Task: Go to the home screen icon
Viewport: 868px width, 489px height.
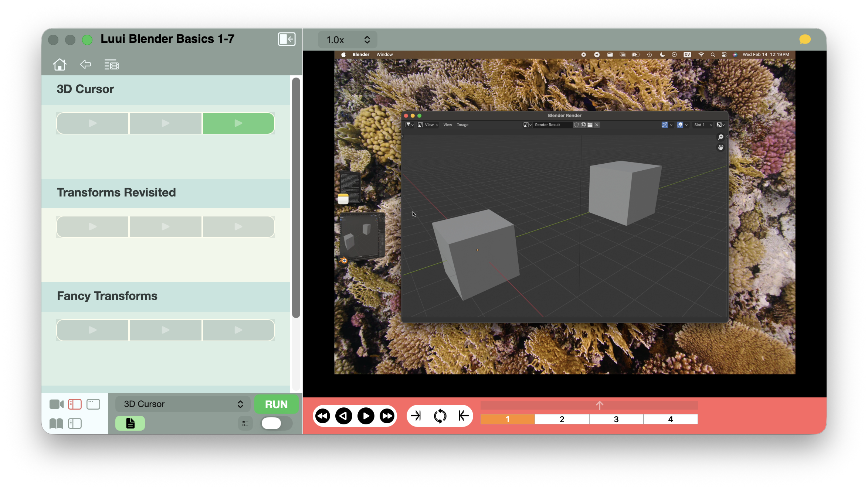Action: [60, 65]
